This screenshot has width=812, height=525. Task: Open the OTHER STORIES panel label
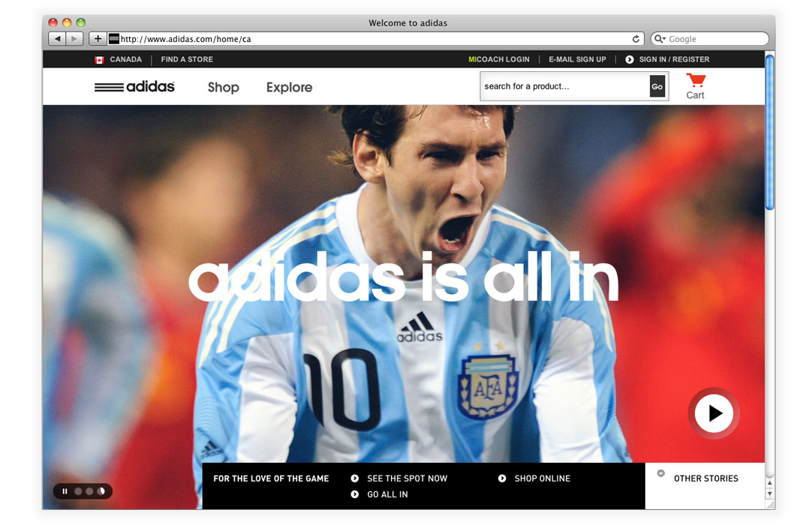pyautogui.click(x=706, y=478)
